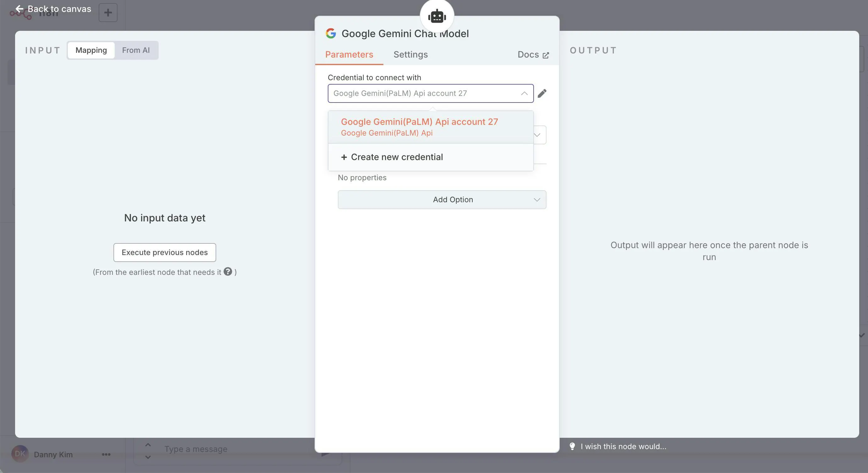Click the No input data yet message
This screenshot has height=473, width=868.
point(165,218)
